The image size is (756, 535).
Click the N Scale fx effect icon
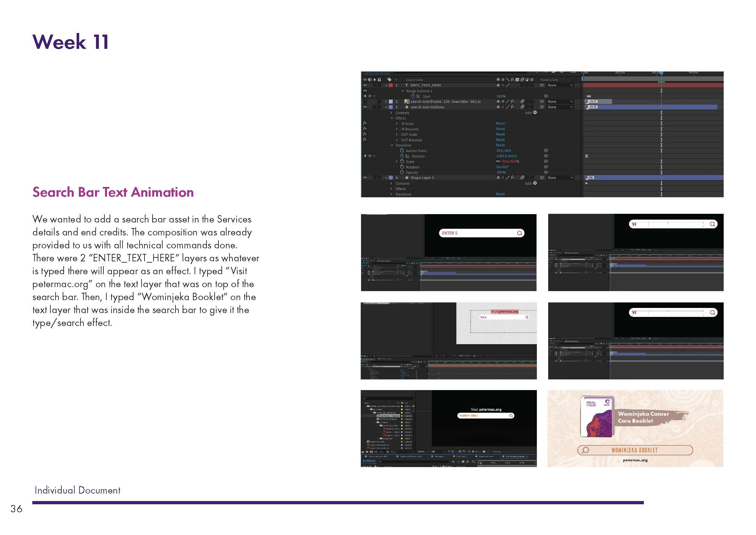pos(365,123)
